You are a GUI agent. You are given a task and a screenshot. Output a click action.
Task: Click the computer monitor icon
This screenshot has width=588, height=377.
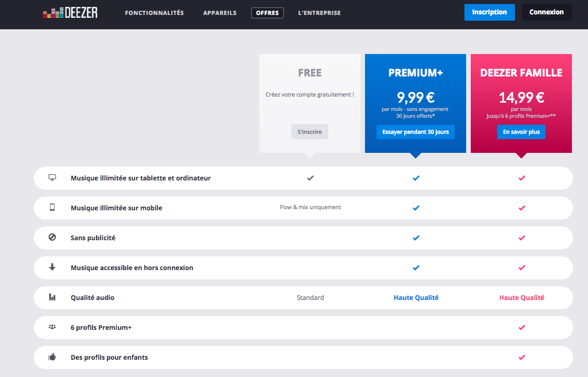tap(52, 178)
